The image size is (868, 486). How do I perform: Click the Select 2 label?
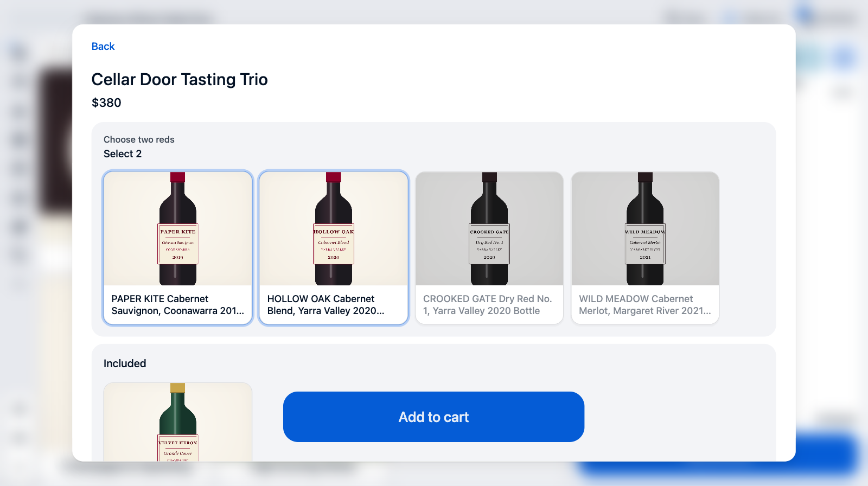[x=123, y=154]
